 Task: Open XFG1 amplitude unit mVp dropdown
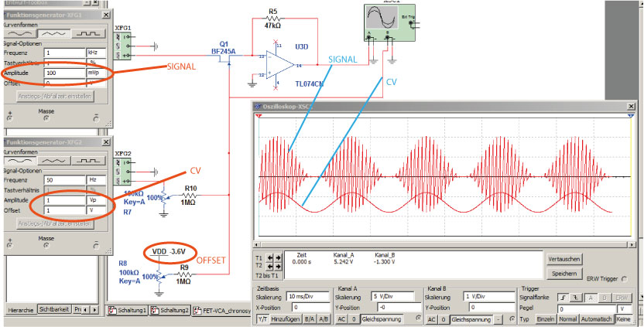(95, 73)
